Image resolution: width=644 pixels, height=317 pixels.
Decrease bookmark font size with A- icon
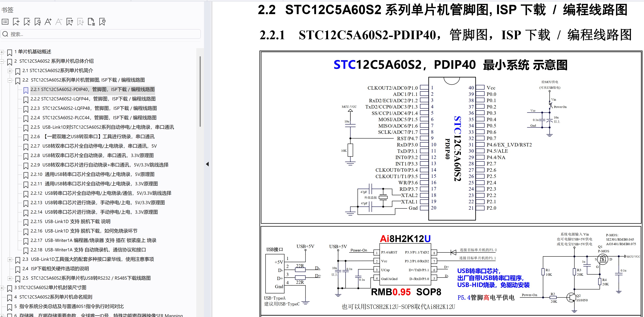click(x=59, y=22)
